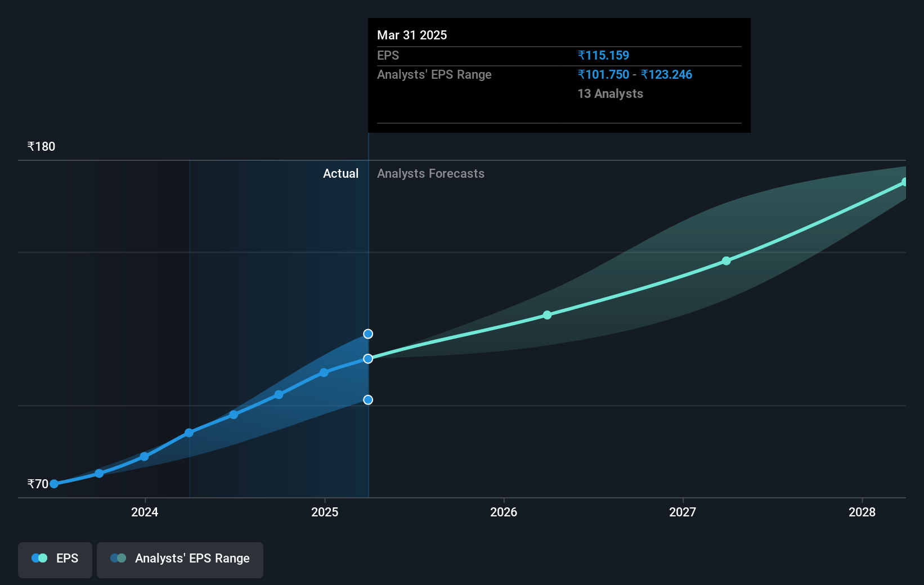Click the EPS data point at 2024 tick
This screenshot has width=924, height=585.
coord(144,456)
